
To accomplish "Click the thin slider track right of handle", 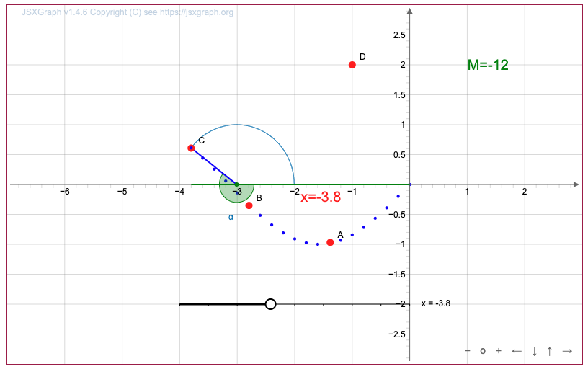I will click(x=339, y=304).
